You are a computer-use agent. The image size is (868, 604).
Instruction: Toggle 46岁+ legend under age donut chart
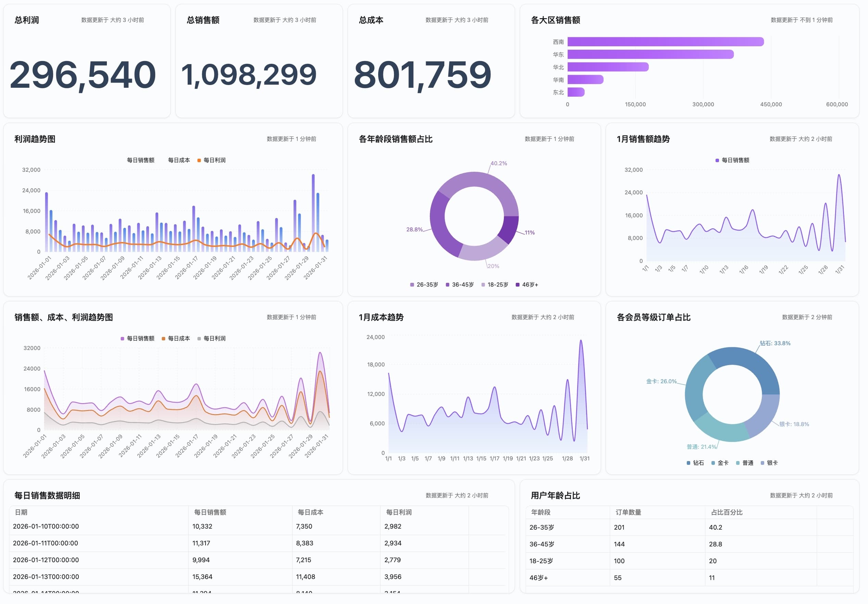click(x=526, y=285)
